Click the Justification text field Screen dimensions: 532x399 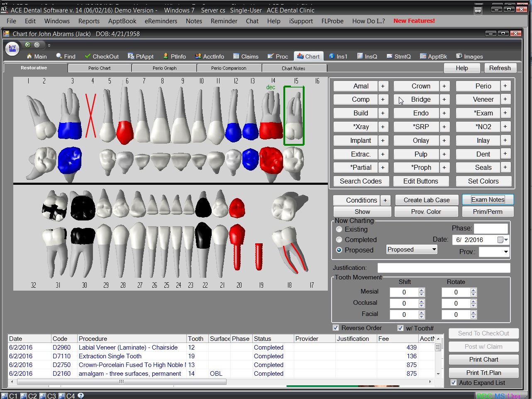tap(443, 268)
